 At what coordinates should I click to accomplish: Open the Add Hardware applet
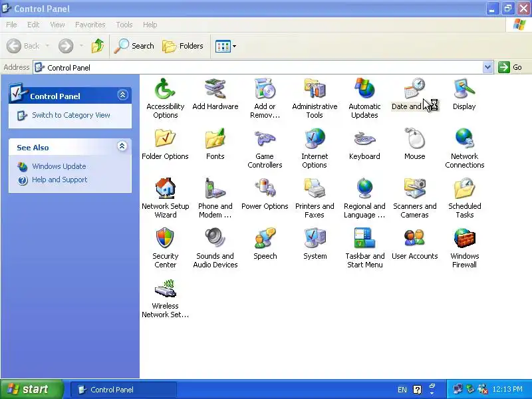215,94
